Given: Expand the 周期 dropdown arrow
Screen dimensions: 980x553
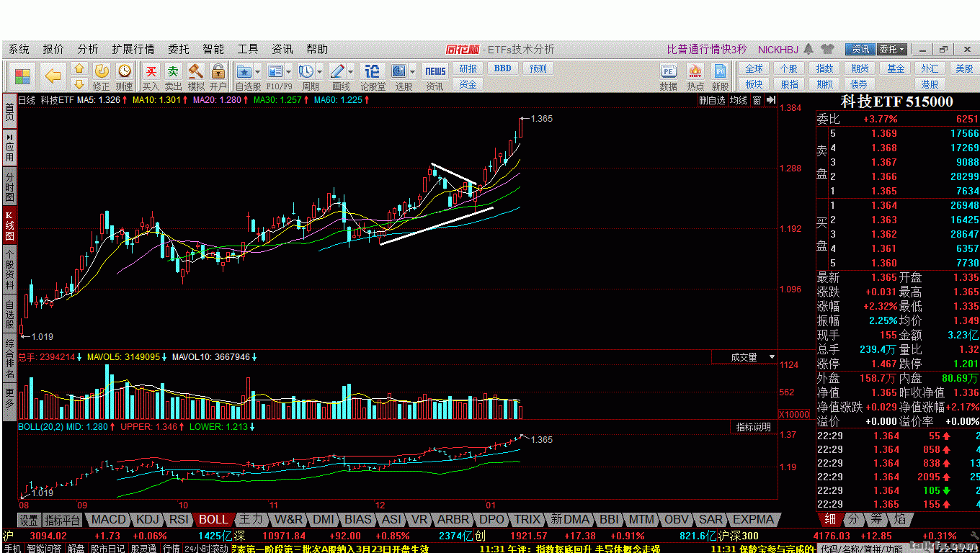Looking at the screenshot, I should tap(319, 71).
